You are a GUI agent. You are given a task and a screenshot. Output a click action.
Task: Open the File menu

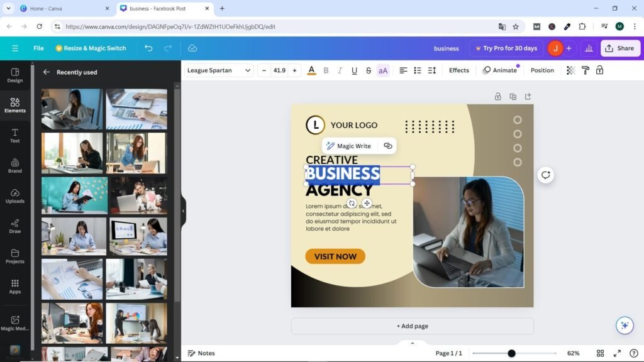click(x=38, y=48)
